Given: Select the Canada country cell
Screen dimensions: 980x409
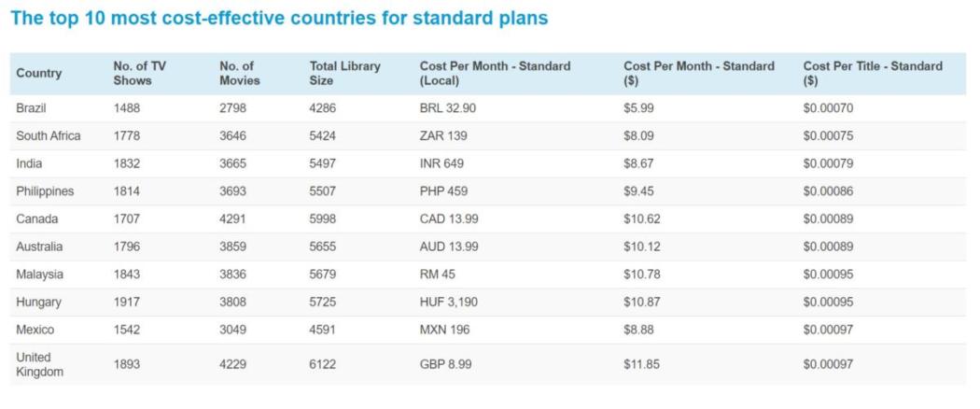Looking at the screenshot, I should (x=37, y=219).
